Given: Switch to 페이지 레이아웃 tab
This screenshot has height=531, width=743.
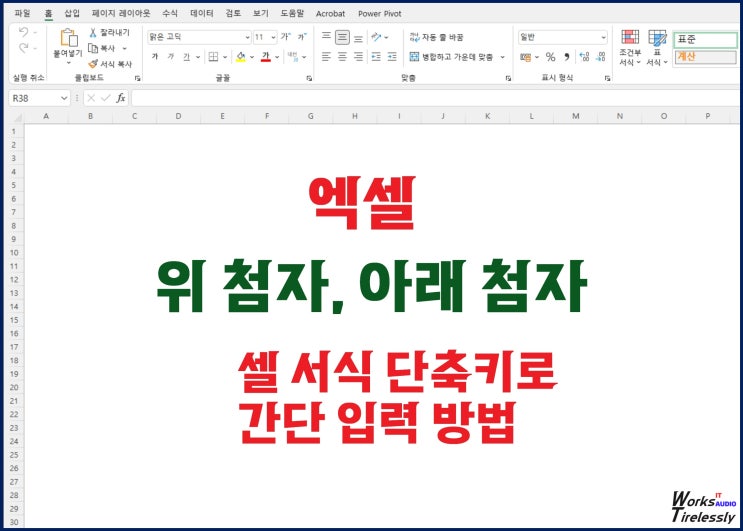Looking at the screenshot, I should coord(121,13).
